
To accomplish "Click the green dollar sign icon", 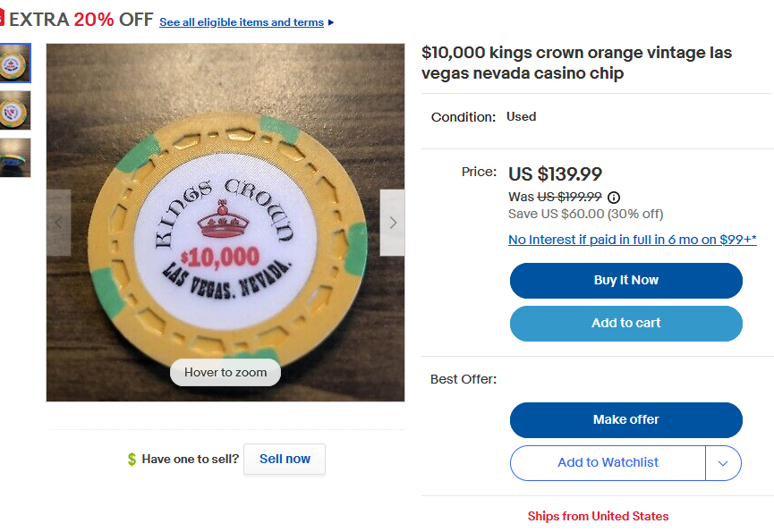I will click(132, 460).
